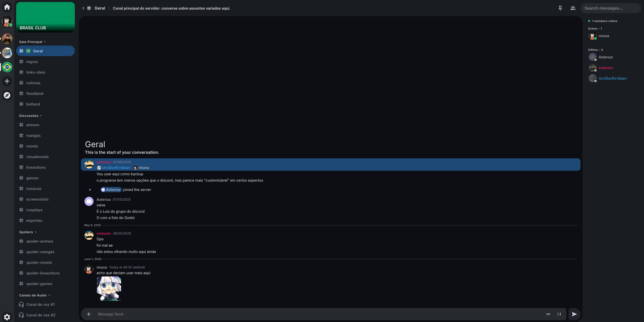Image resolution: width=644 pixels, height=322 pixels.
Task: Open own user avatar in server rail
Action: point(7,21)
